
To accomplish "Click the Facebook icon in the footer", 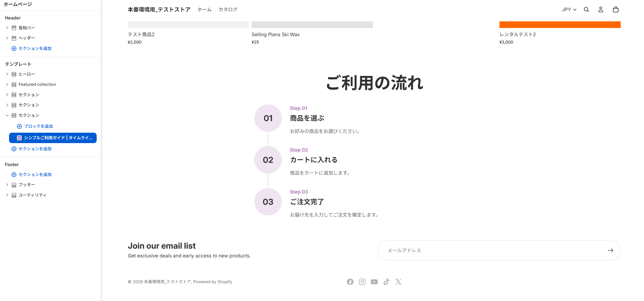I will (x=350, y=282).
